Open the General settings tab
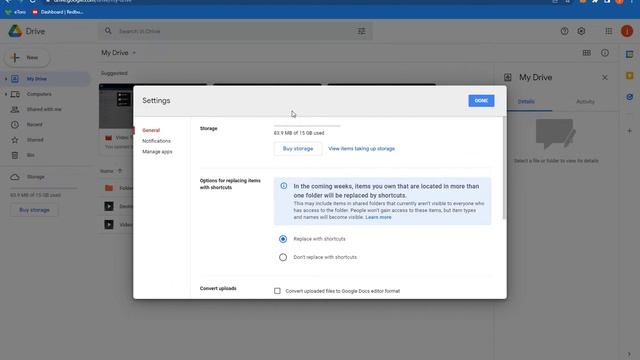The width and height of the screenshot is (640, 360). [x=151, y=130]
